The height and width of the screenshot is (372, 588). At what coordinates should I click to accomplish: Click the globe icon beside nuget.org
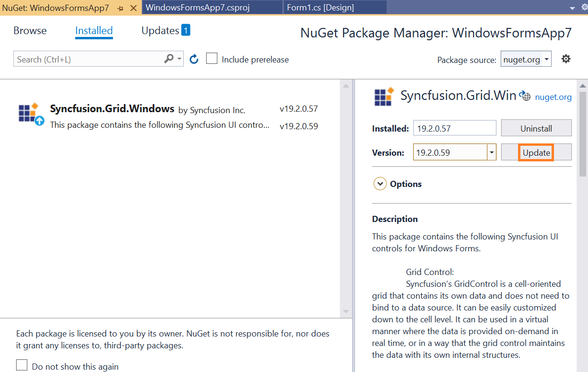(525, 96)
